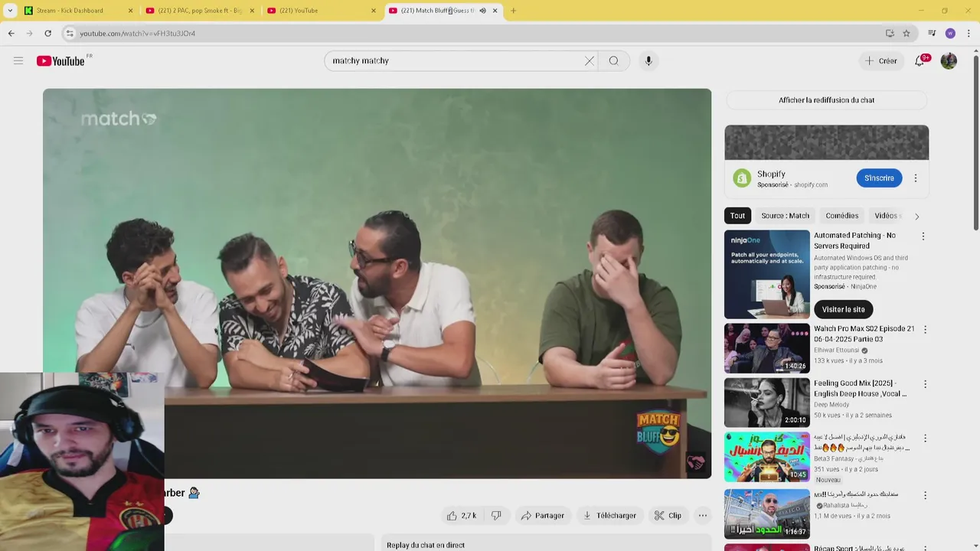Click the Shopify advertiser logo

(x=741, y=178)
